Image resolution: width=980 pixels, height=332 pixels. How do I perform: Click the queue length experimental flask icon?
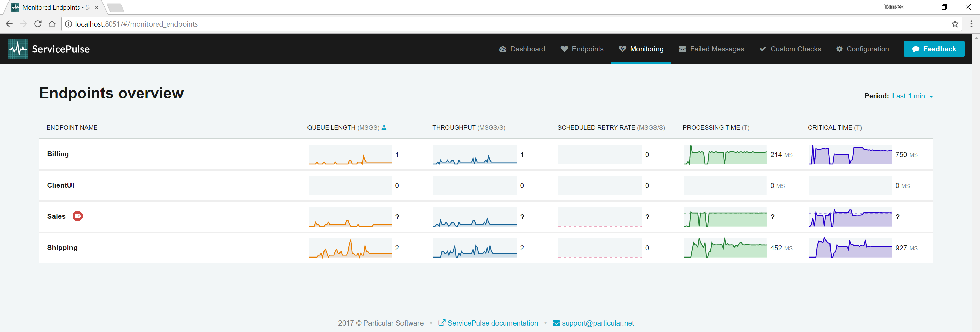click(x=384, y=128)
